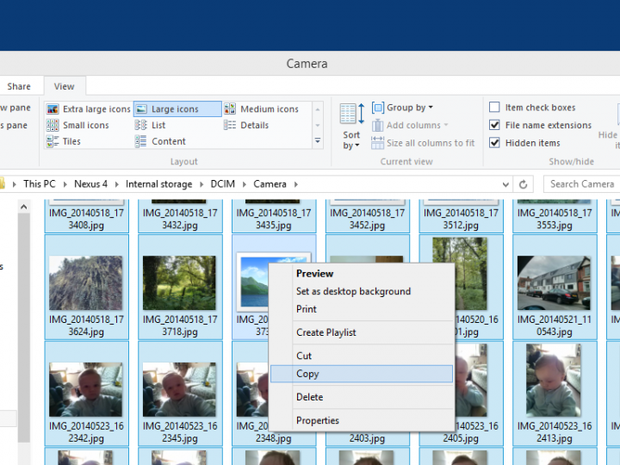This screenshot has width=620, height=465.
Task: Click file name IMG_20140518_173435.jpg
Action: pos(274,219)
